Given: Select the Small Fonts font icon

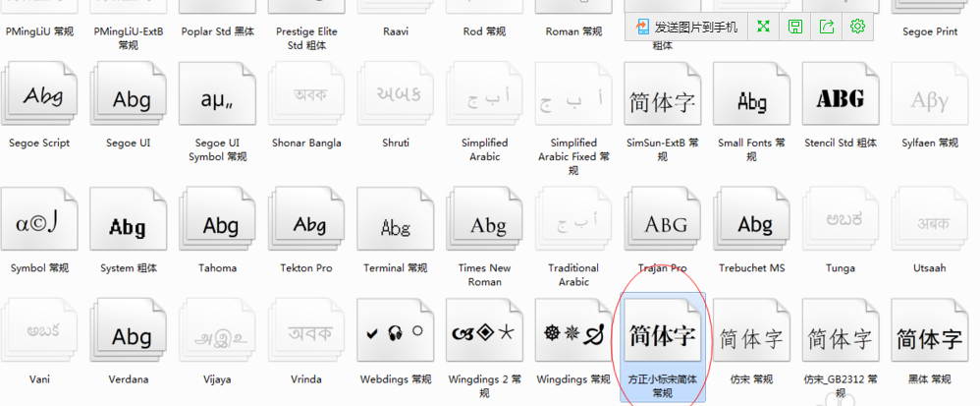Looking at the screenshot, I should click(752, 99).
